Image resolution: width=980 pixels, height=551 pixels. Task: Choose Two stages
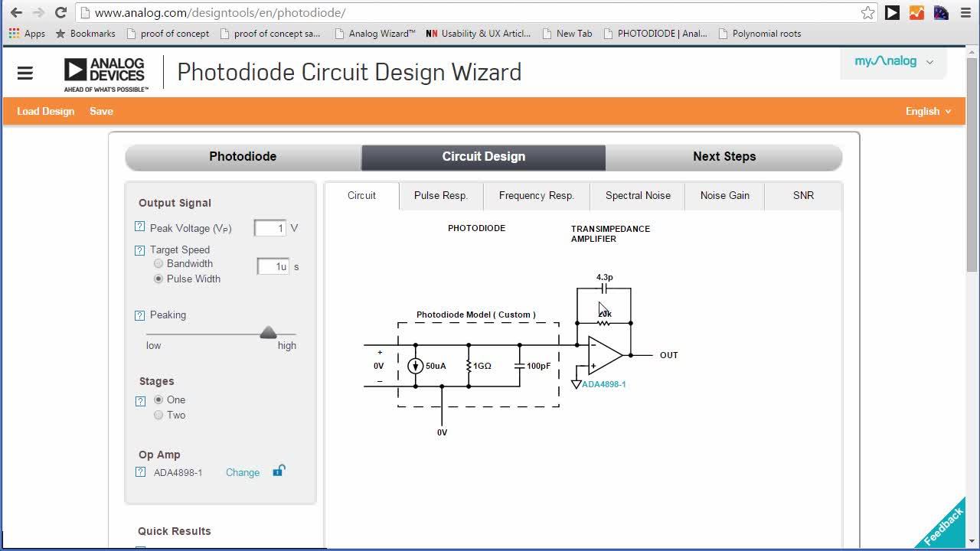click(158, 415)
